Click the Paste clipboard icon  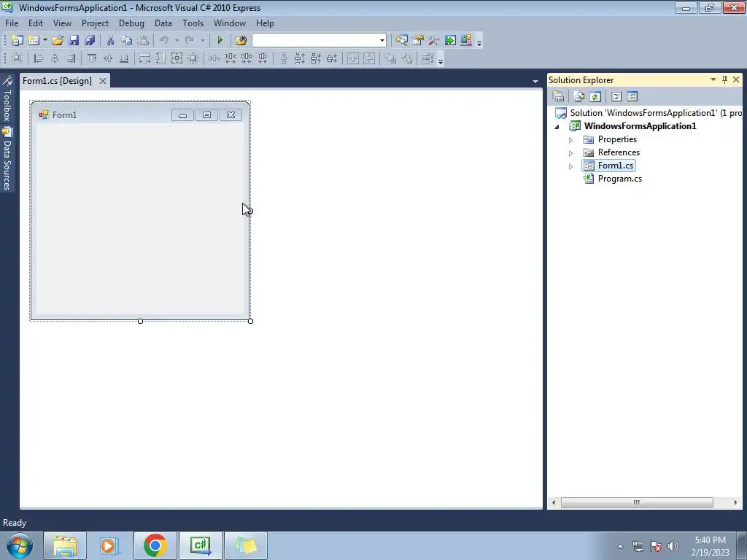point(142,41)
